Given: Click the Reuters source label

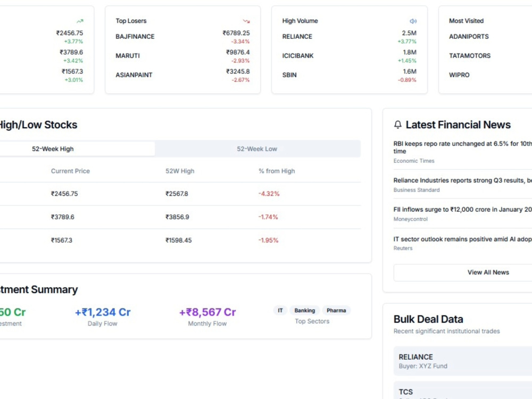Looking at the screenshot, I should pyautogui.click(x=403, y=248).
